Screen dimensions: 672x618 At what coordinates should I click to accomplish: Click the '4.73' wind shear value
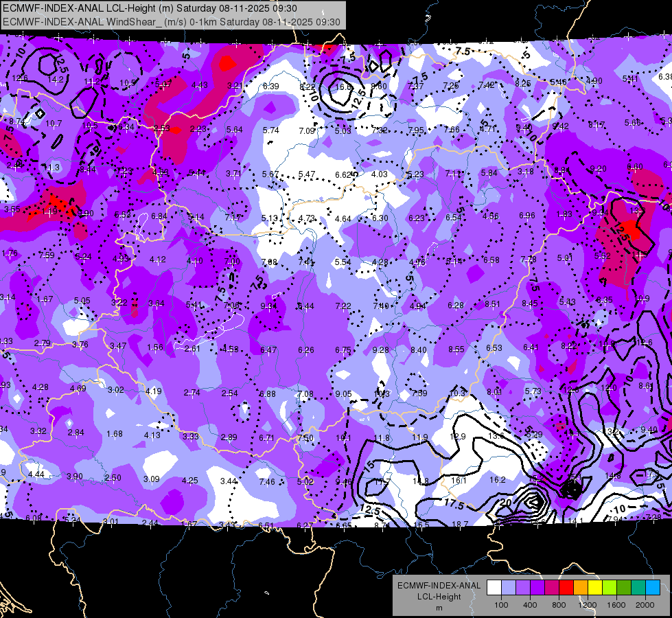pyautogui.click(x=307, y=218)
